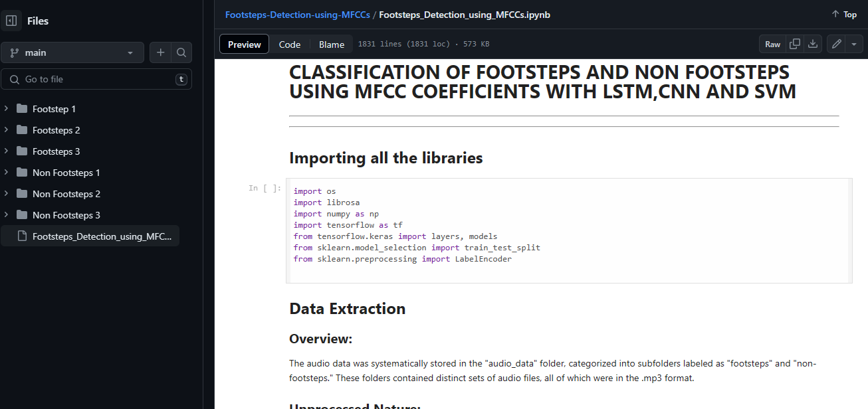Click the tensorflow.keras layers import line
The image size is (868, 409).
[395, 236]
